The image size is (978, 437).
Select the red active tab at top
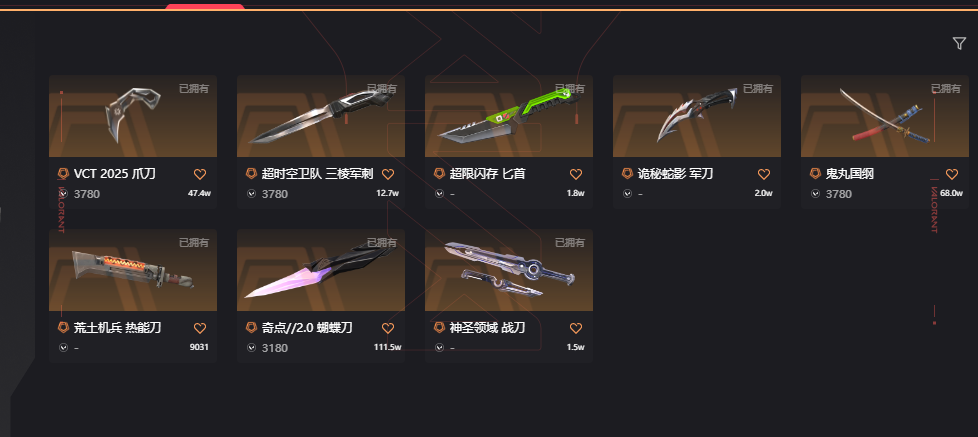click(205, 6)
